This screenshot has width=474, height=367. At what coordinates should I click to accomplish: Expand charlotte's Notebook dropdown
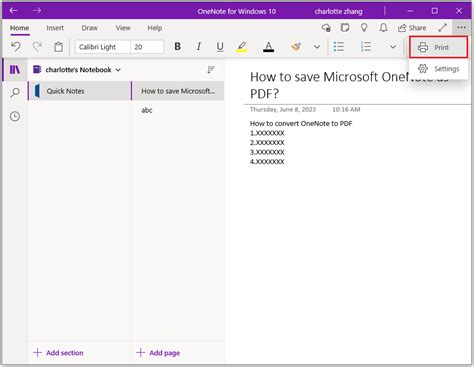coord(77,70)
